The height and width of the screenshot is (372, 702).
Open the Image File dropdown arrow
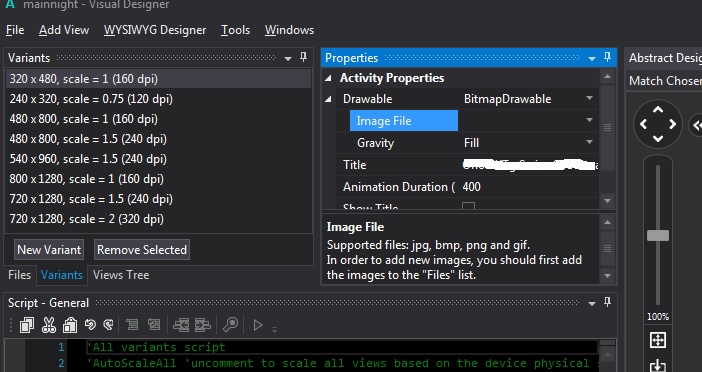[589, 120]
